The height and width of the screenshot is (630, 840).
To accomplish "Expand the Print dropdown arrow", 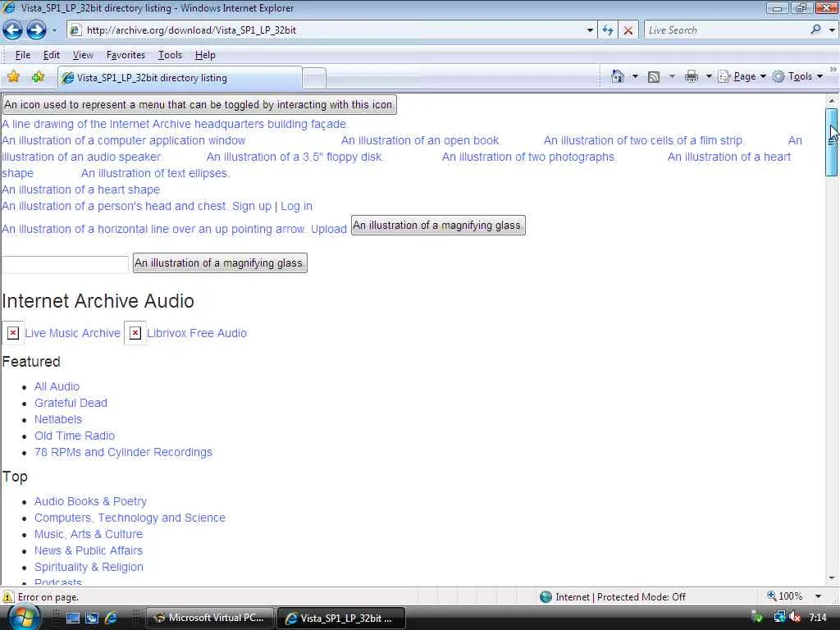I will (x=708, y=76).
